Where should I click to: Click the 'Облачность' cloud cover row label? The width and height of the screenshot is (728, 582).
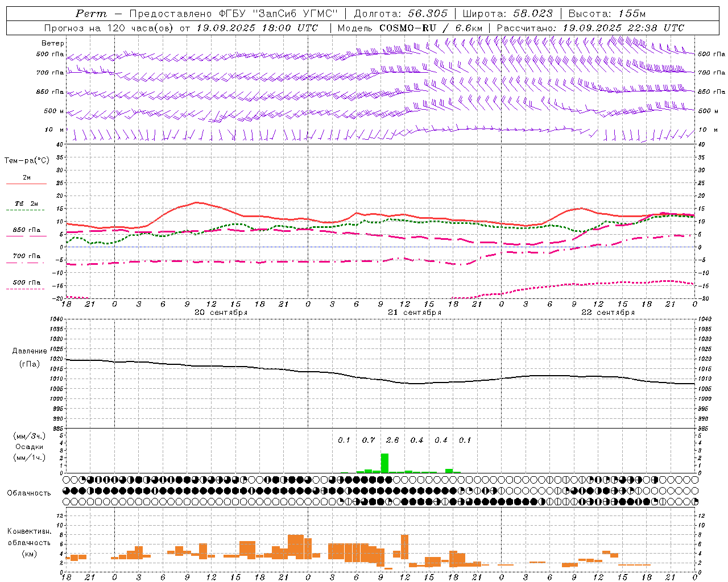click(29, 493)
